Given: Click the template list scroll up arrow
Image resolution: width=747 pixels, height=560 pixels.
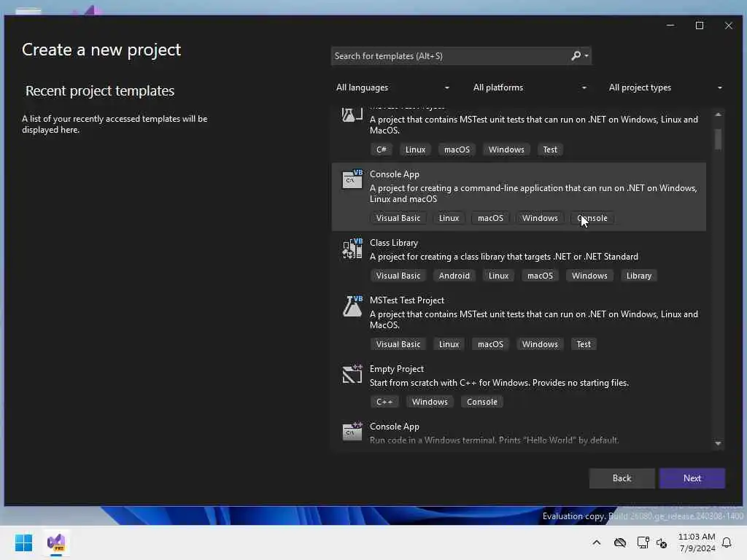Looking at the screenshot, I should click(718, 114).
